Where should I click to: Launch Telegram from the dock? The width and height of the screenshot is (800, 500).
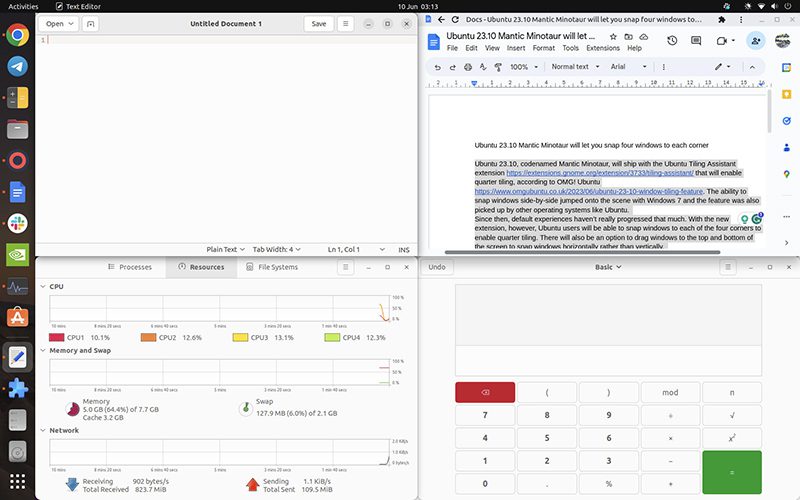pos(17,66)
